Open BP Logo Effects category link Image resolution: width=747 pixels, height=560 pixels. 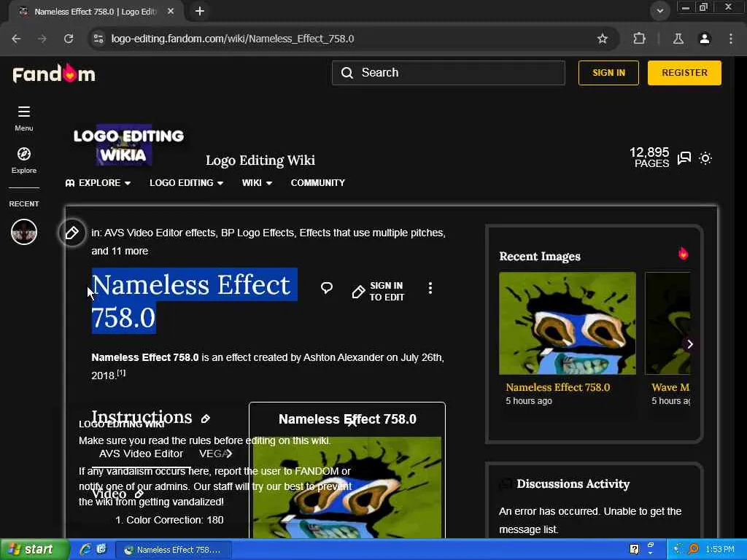(258, 233)
